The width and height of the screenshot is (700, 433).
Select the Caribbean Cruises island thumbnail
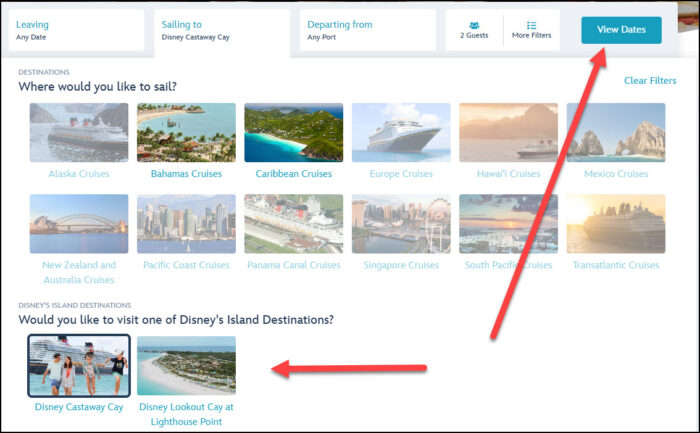[294, 133]
